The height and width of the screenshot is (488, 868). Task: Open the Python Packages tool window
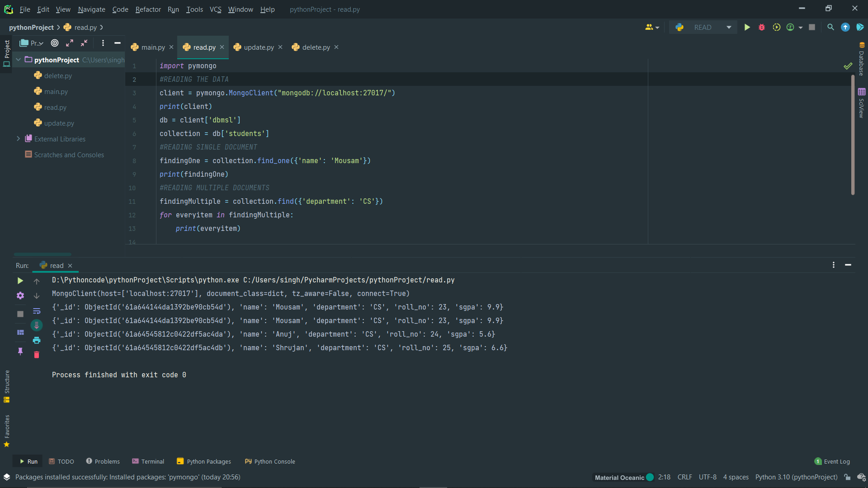203,461
